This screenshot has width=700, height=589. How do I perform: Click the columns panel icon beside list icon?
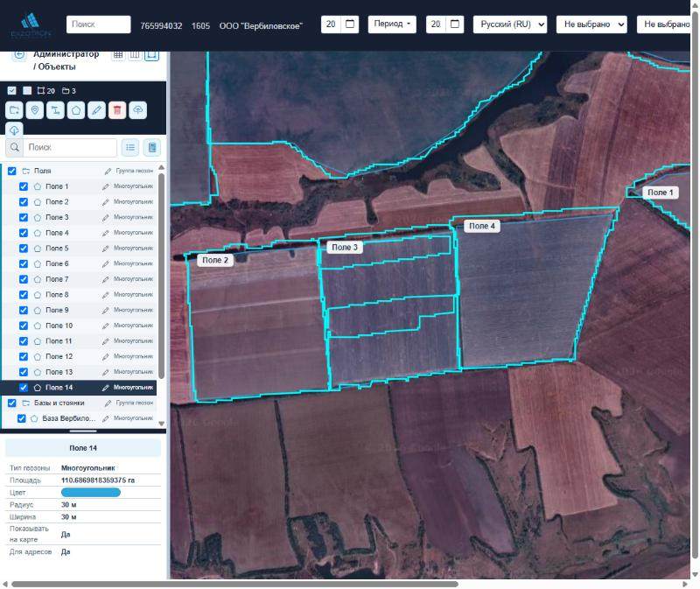[152, 147]
